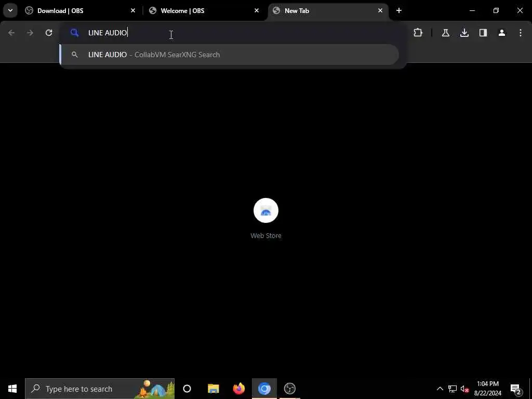Image resolution: width=532 pixels, height=399 pixels.
Task: Select the New Tab tab
Action: [328, 11]
